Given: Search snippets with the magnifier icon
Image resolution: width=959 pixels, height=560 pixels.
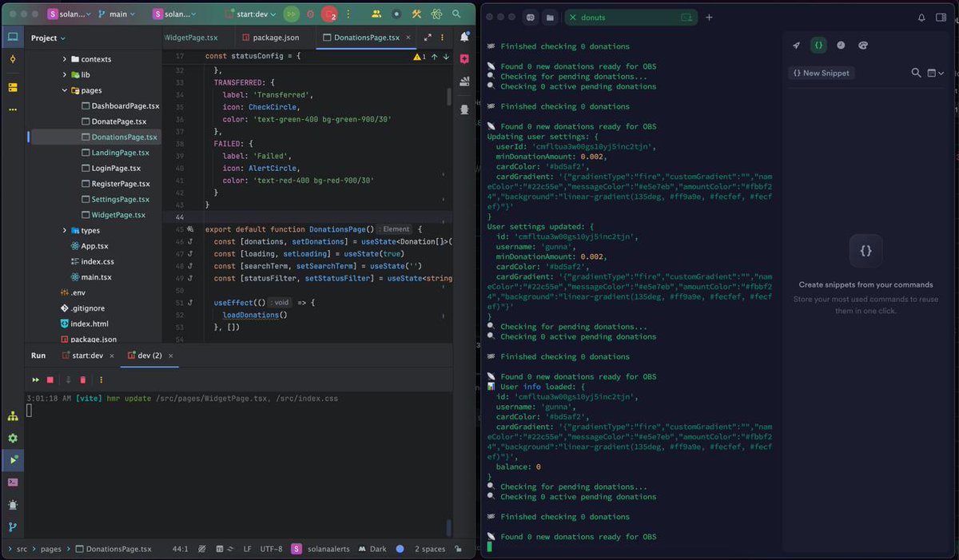Looking at the screenshot, I should 917,73.
